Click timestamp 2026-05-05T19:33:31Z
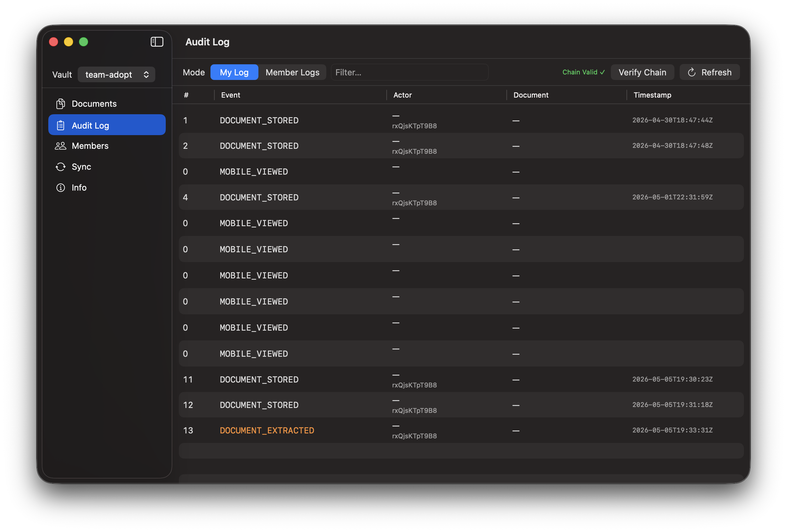 [x=672, y=430]
